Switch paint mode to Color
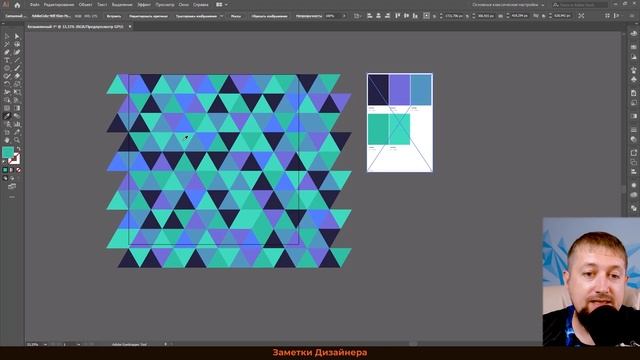This screenshot has height=360, width=640. pyautogui.click(x=5, y=170)
